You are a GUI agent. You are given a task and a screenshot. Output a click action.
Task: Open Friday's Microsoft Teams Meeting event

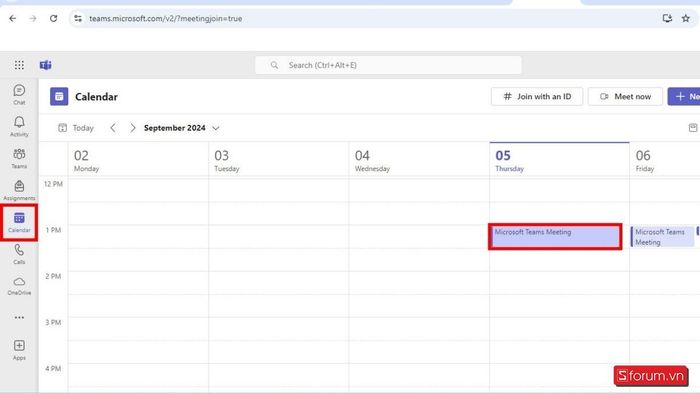coord(662,237)
